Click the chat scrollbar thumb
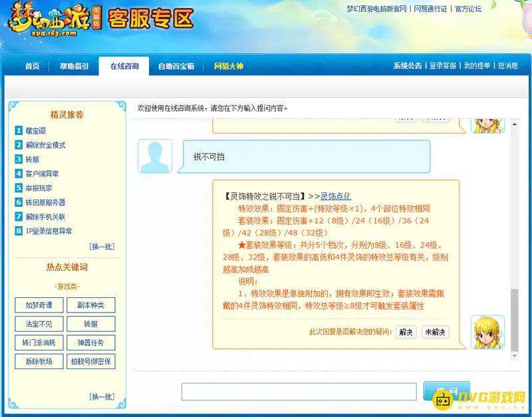 [x=514, y=320]
